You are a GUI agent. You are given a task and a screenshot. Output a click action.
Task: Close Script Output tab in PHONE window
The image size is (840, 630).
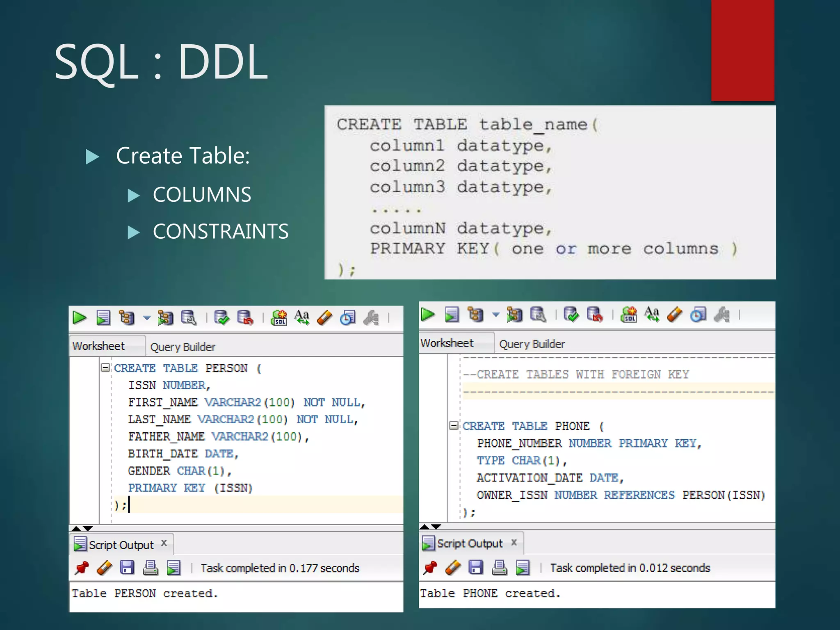pyautogui.click(x=514, y=543)
